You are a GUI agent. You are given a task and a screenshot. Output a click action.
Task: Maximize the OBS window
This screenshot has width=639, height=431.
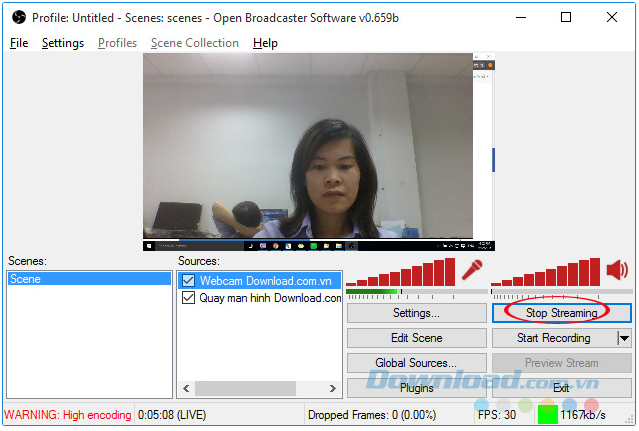coord(566,17)
